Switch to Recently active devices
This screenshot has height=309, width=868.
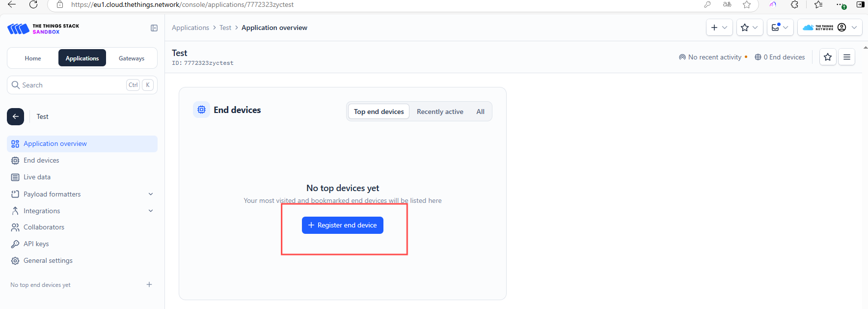[x=440, y=112]
